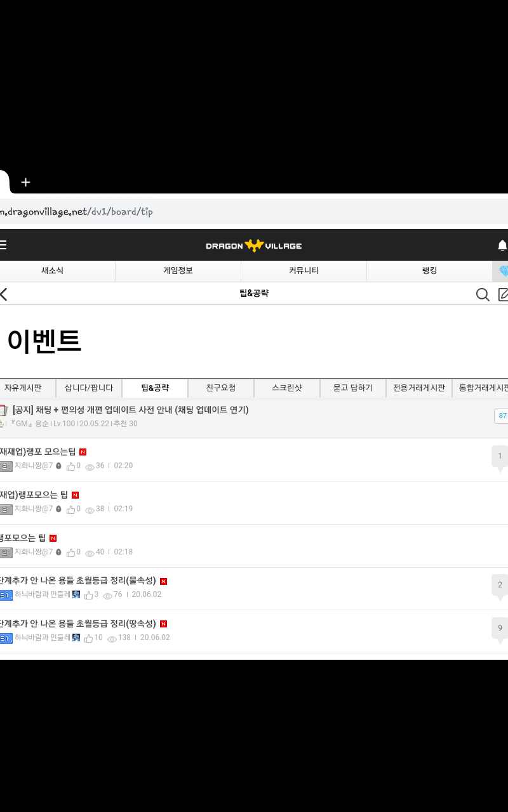Open the hamburger menu icon
This screenshot has height=812, width=508.
[x=3, y=246]
